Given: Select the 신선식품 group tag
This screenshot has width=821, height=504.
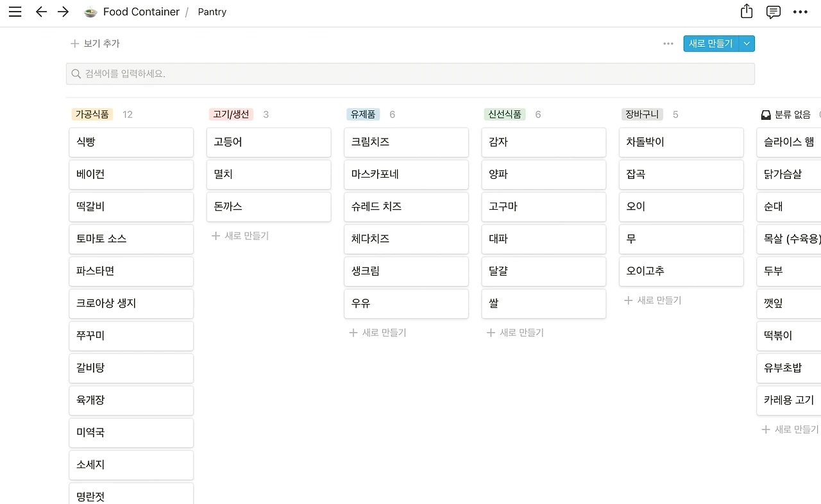Looking at the screenshot, I should pos(505,114).
